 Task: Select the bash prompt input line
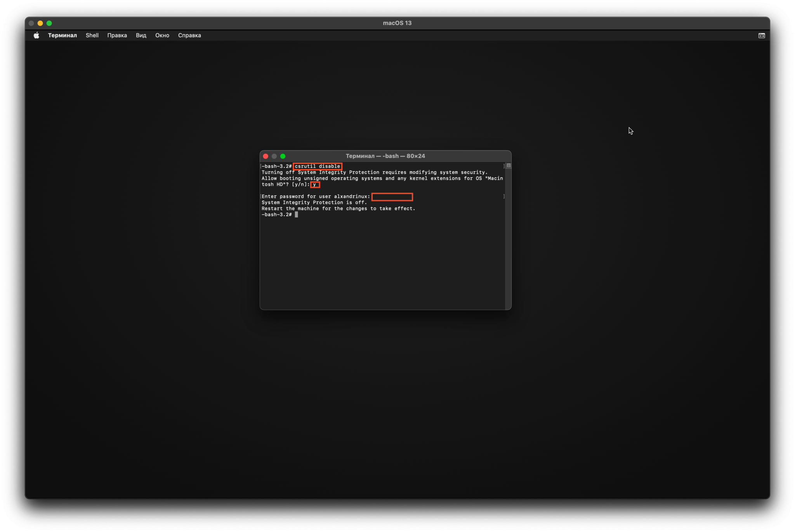click(296, 214)
